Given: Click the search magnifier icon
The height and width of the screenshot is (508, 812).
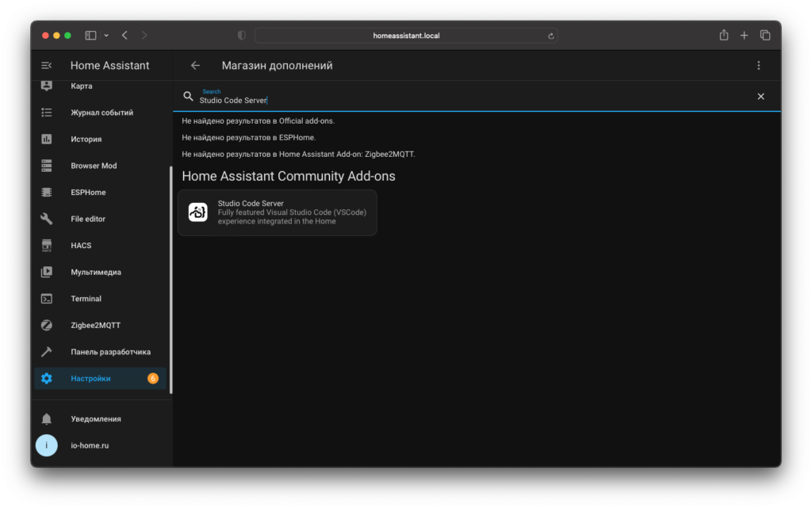Looking at the screenshot, I should point(188,96).
